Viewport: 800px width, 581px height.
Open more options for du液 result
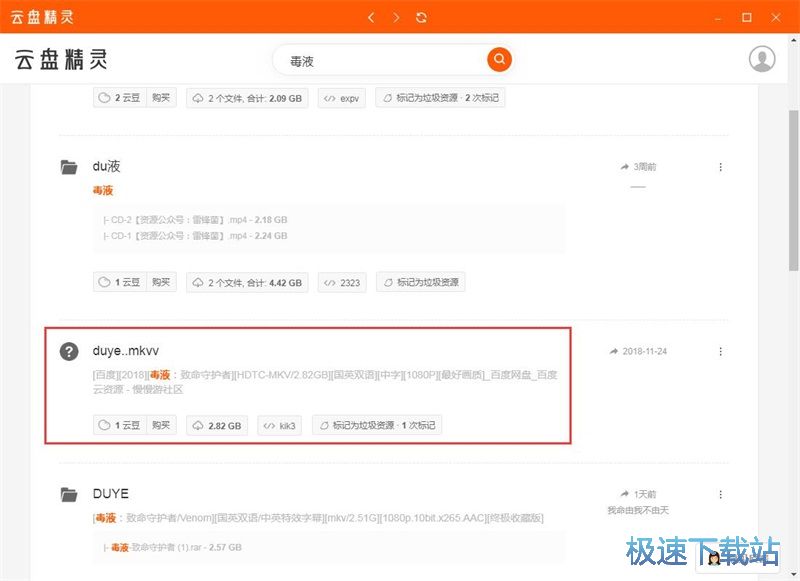coord(720,167)
